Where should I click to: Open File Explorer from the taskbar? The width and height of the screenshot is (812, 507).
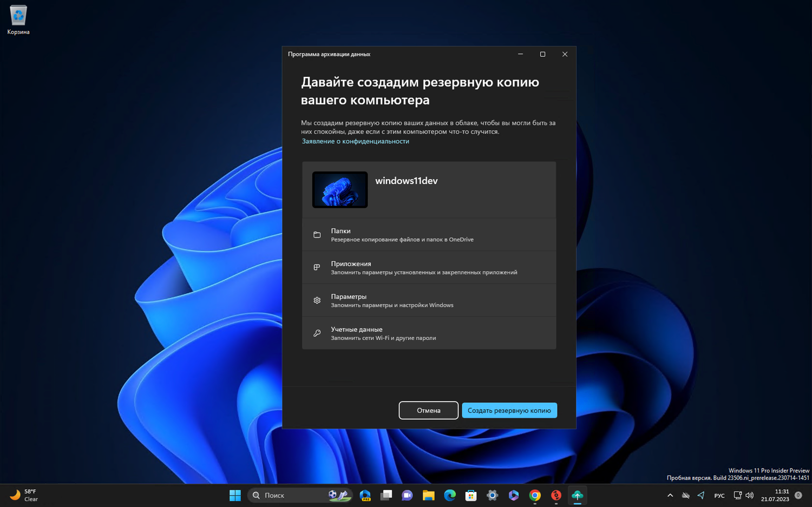pos(429,495)
